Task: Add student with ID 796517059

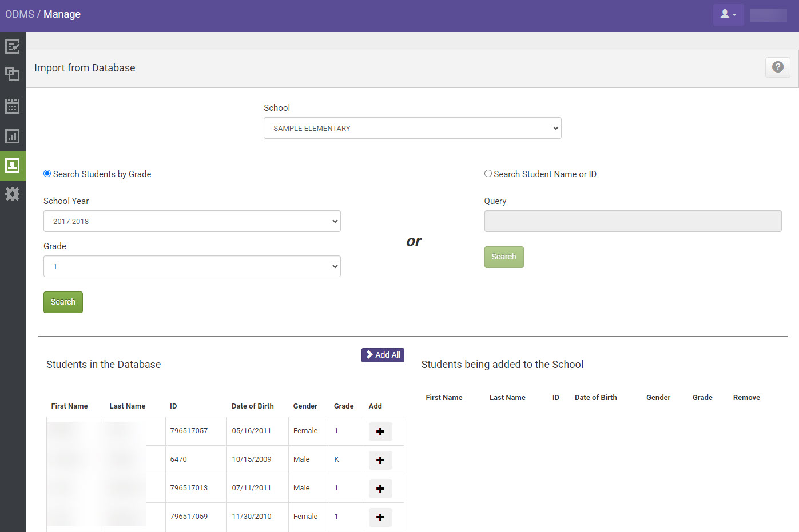Action: tap(380, 517)
